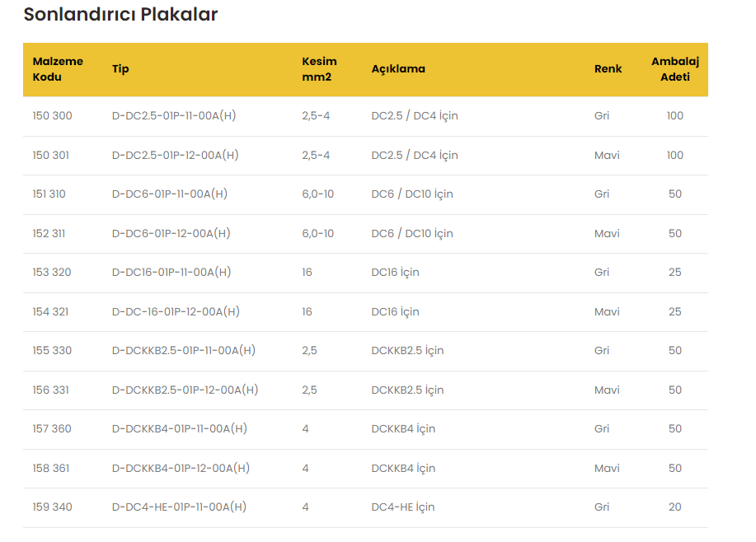This screenshot has height=542, width=756.
Task: Click the Açıklama column header
Action: [x=398, y=69]
